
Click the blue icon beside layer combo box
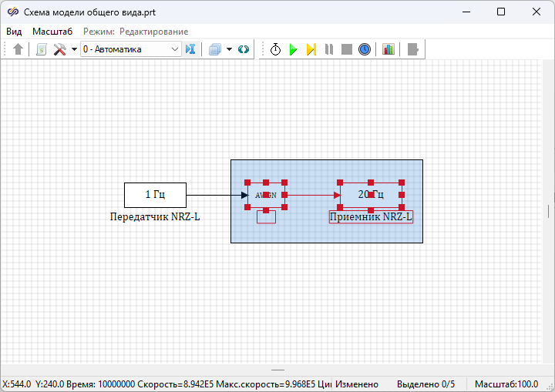click(x=191, y=49)
